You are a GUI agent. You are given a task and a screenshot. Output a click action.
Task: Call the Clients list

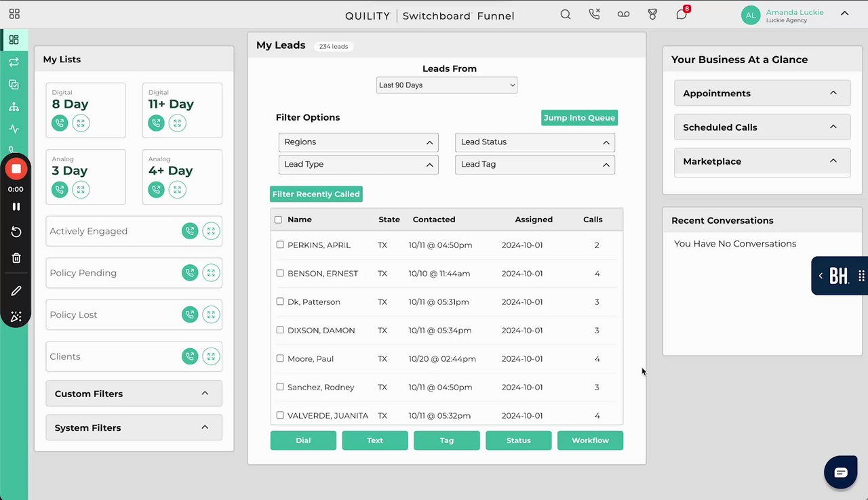(x=190, y=356)
